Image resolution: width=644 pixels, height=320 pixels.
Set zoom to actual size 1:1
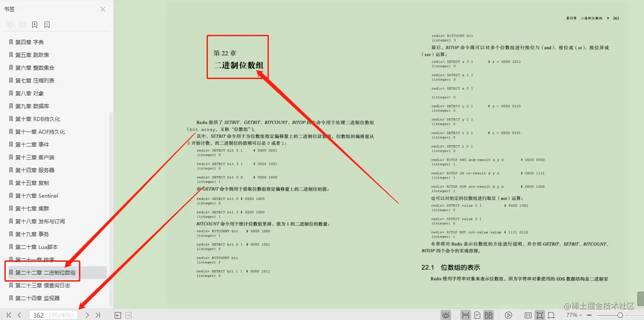tap(528, 315)
